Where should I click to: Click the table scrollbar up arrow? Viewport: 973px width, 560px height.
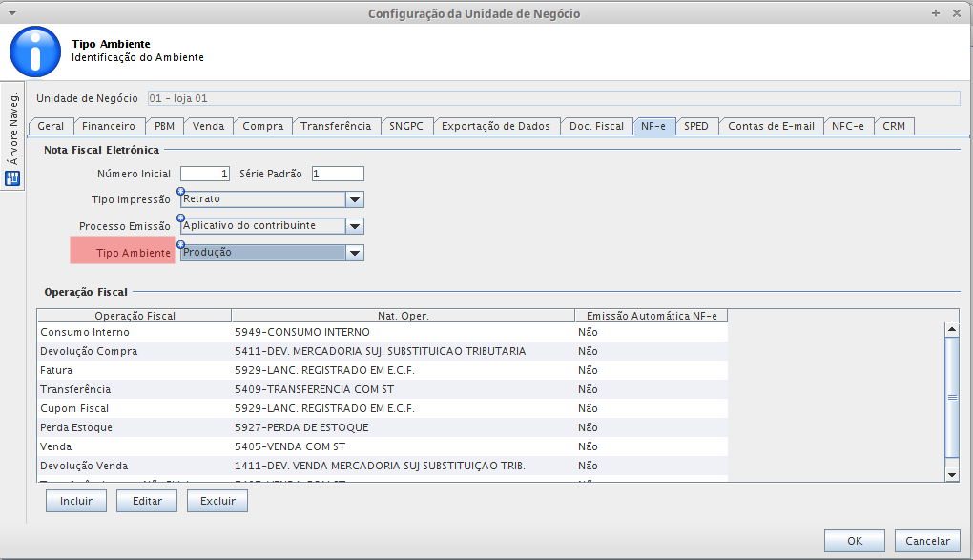(x=952, y=330)
